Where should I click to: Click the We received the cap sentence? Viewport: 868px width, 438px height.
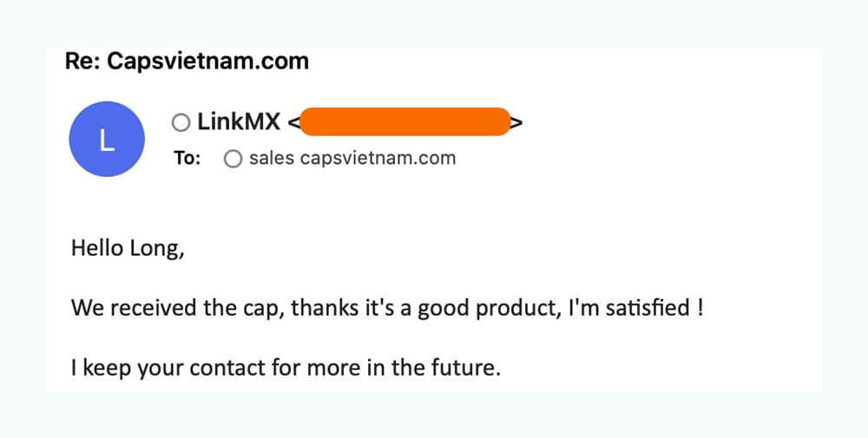[387, 308]
